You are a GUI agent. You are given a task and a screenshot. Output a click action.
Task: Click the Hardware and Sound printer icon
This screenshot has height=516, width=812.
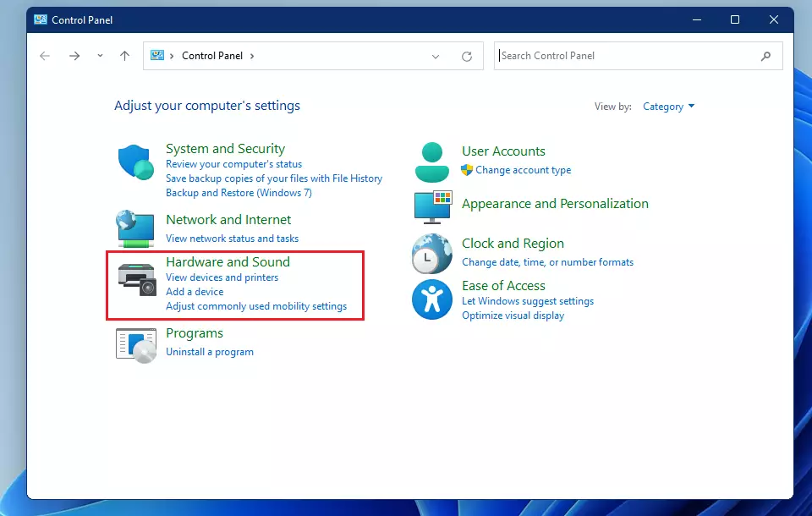click(x=137, y=280)
